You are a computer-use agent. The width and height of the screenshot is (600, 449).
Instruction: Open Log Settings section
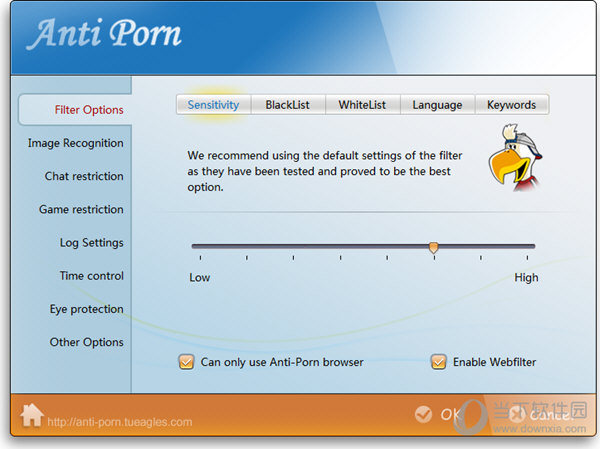click(x=91, y=243)
